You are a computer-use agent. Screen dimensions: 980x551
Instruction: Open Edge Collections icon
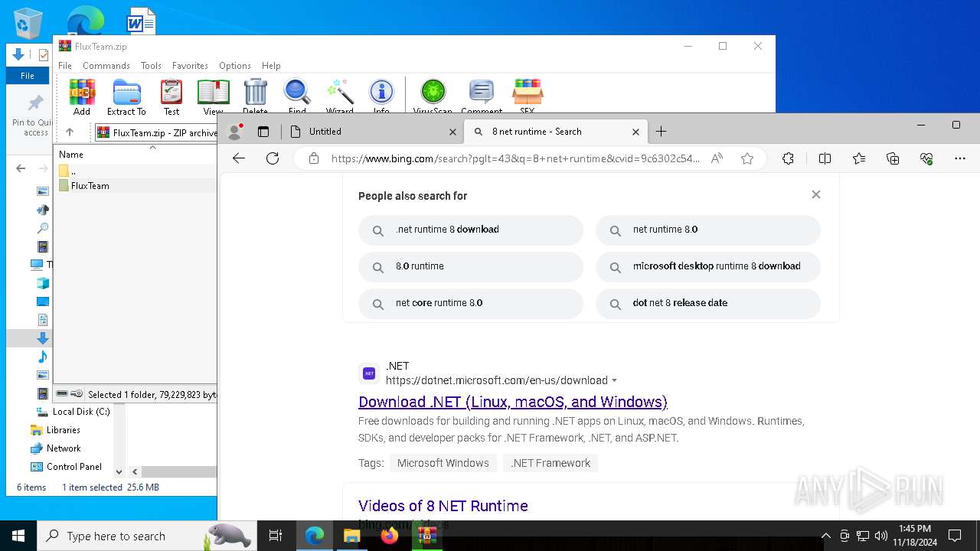point(893,158)
